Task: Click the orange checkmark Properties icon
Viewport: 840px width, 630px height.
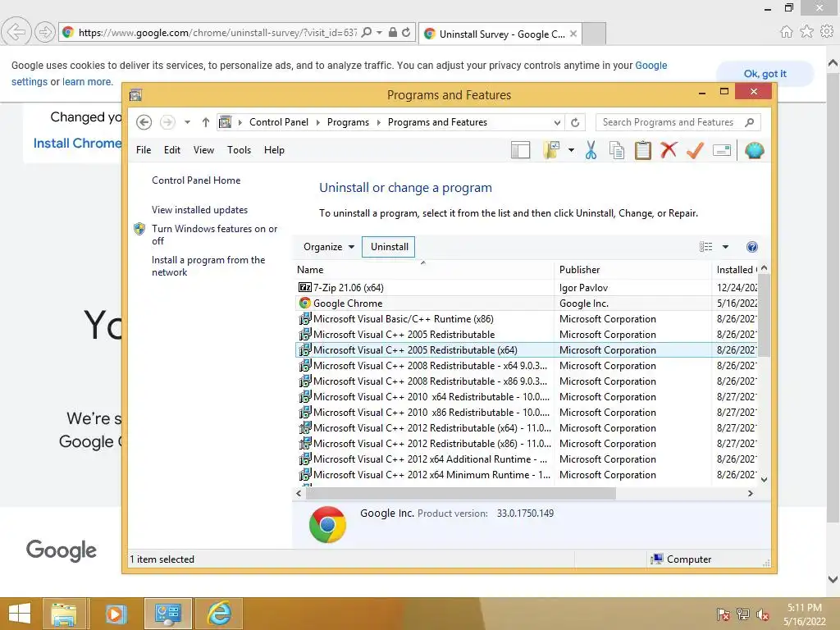Action: (x=695, y=150)
